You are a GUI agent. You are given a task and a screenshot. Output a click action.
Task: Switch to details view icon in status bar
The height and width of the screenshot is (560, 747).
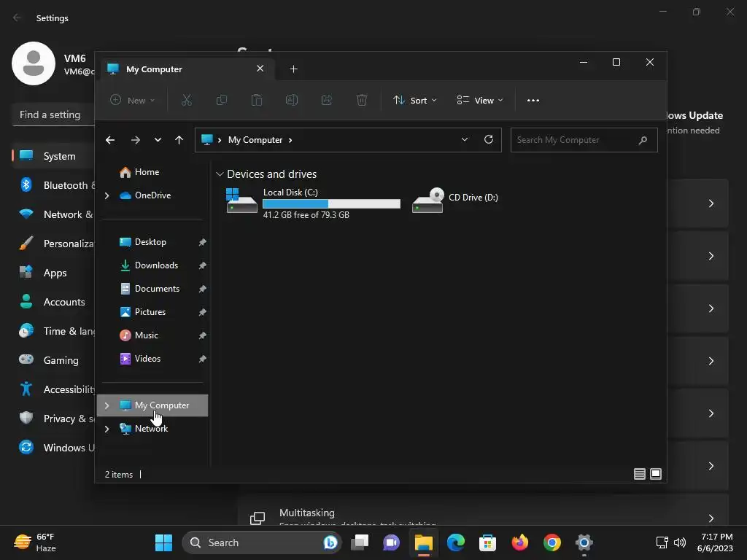(x=639, y=474)
